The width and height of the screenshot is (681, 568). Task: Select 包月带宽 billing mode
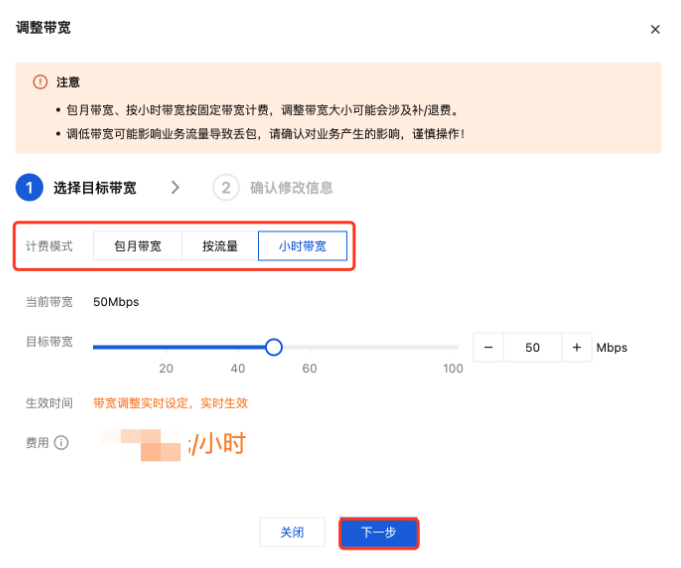[x=138, y=246]
